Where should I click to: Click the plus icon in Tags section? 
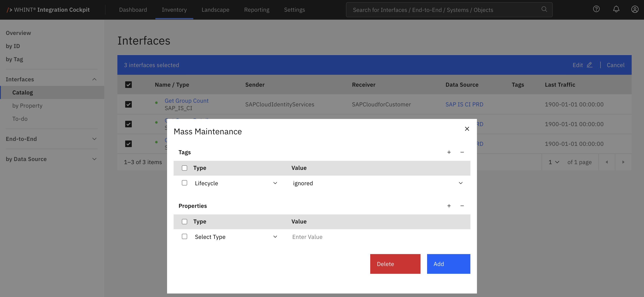point(449,152)
